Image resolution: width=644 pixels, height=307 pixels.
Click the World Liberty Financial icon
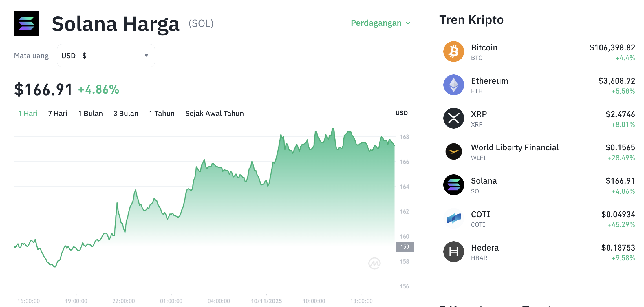click(453, 152)
